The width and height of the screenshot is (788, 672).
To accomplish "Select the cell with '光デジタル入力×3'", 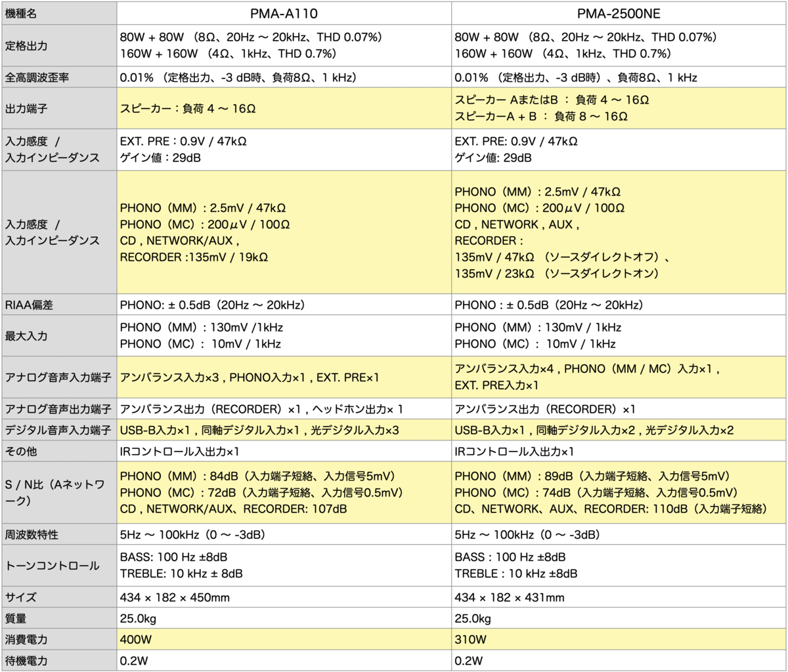I will coord(284,430).
